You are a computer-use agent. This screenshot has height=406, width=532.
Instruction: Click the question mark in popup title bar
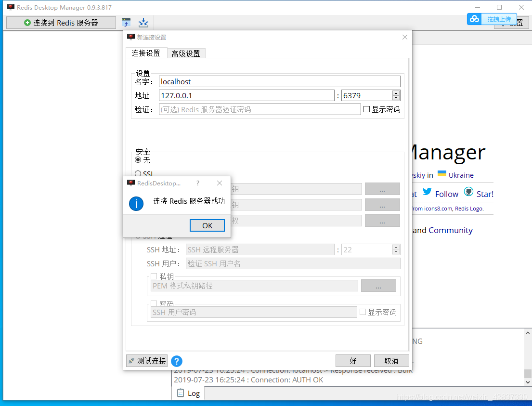(198, 183)
